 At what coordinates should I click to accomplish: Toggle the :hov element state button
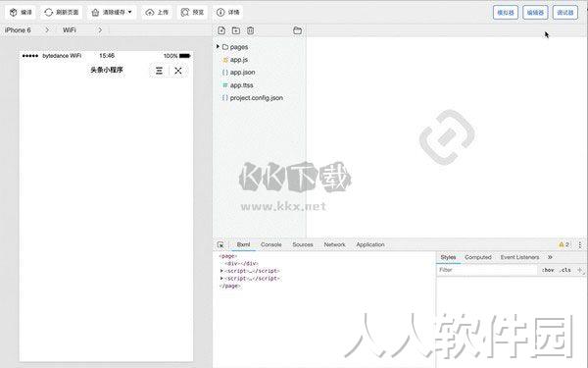pos(548,270)
